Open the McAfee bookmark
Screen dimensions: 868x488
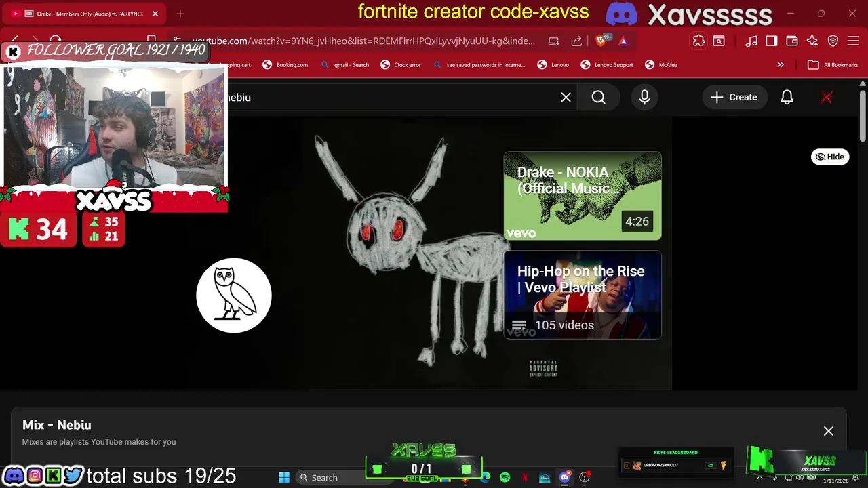[661, 65]
